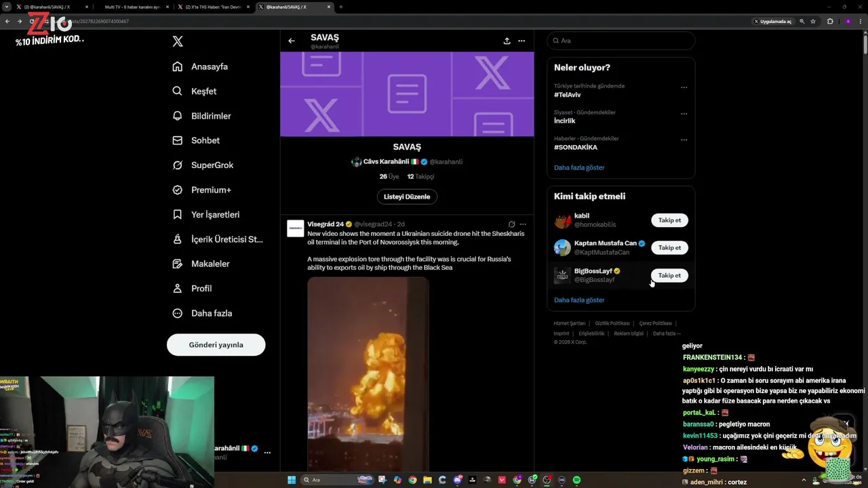Open kabil profile avatar
Image resolution: width=868 pixels, height=488 pixels.
[x=562, y=220]
